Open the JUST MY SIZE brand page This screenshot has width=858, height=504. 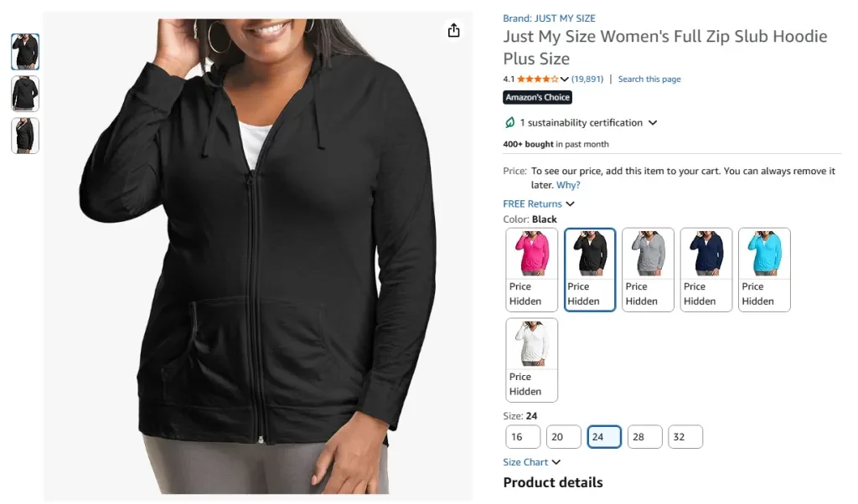550,18
